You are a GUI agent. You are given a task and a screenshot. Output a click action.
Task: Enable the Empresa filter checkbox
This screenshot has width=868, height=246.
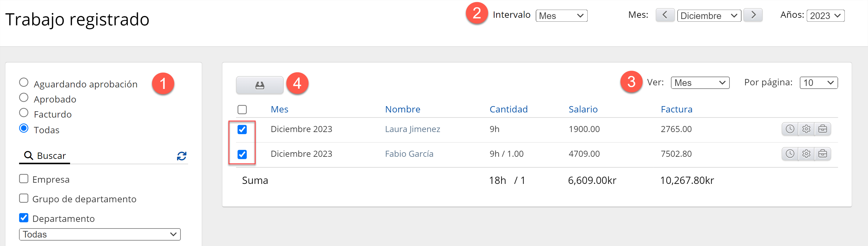(24, 179)
